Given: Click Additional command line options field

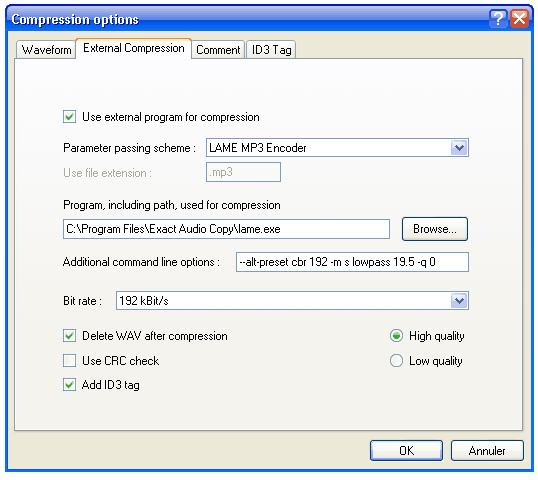Looking at the screenshot, I should pos(352,262).
